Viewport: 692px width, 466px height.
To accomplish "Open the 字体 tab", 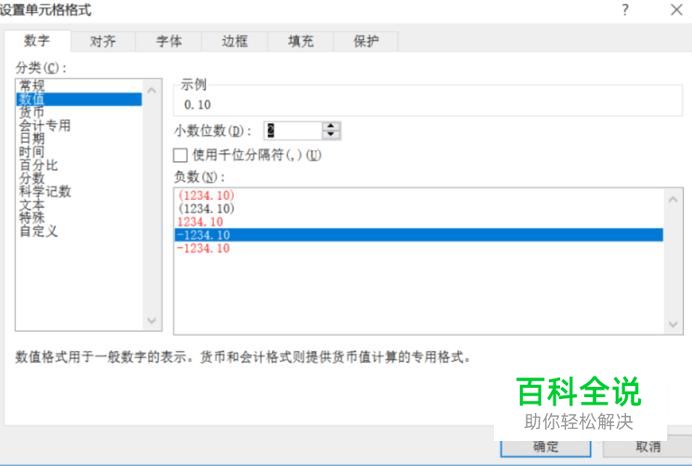I will [x=169, y=41].
